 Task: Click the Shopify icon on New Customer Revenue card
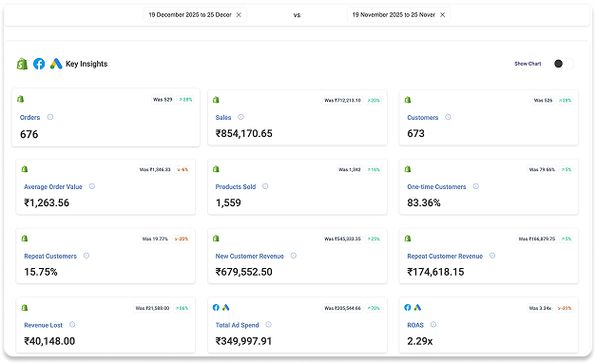coord(216,239)
